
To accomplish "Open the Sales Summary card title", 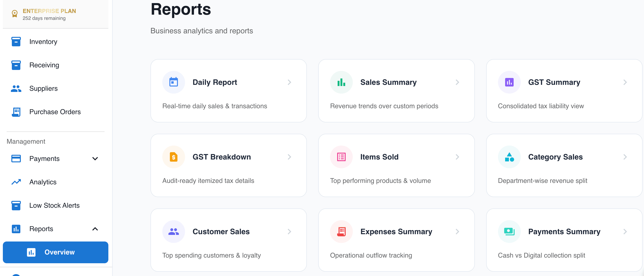I will click(x=388, y=82).
